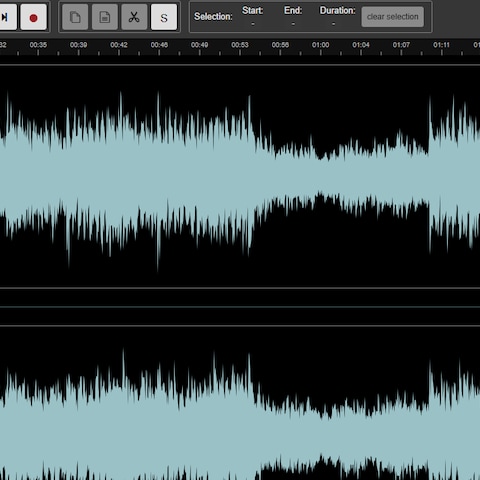Click the Selection Start value

pos(253,24)
